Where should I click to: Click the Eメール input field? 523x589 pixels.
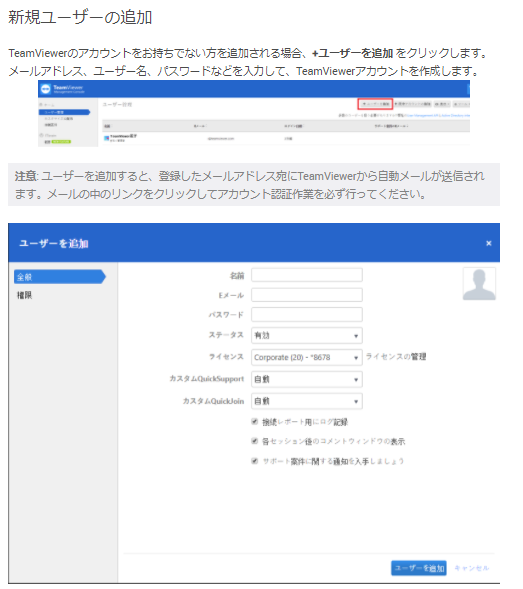click(307, 295)
